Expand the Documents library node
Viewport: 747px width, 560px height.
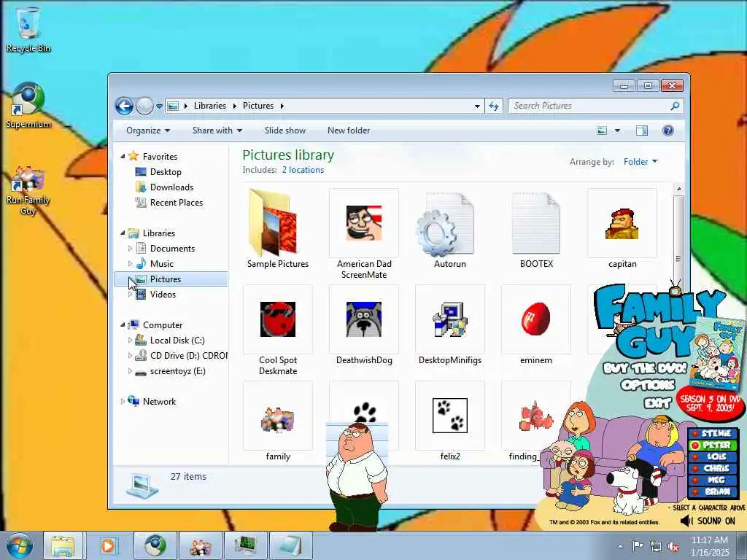click(x=130, y=248)
